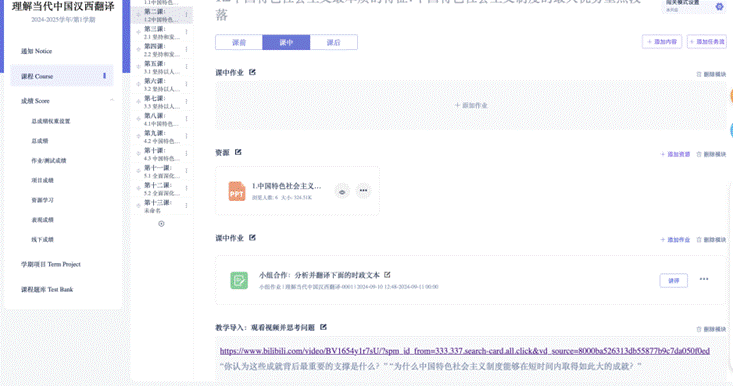The width and height of the screenshot is (733, 386).
Task: Toggle the eye visibility icon on the PPT resource
Action: (342, 192)
